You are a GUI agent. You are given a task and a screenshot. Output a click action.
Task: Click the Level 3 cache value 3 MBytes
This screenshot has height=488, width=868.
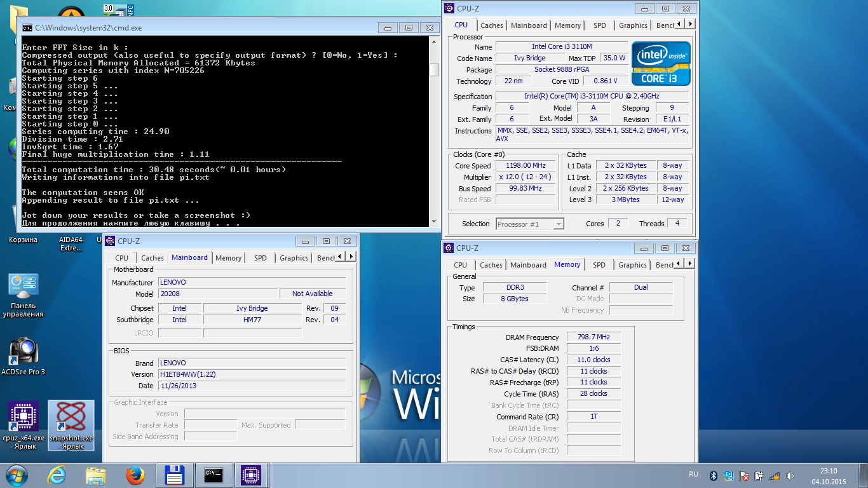626,200
